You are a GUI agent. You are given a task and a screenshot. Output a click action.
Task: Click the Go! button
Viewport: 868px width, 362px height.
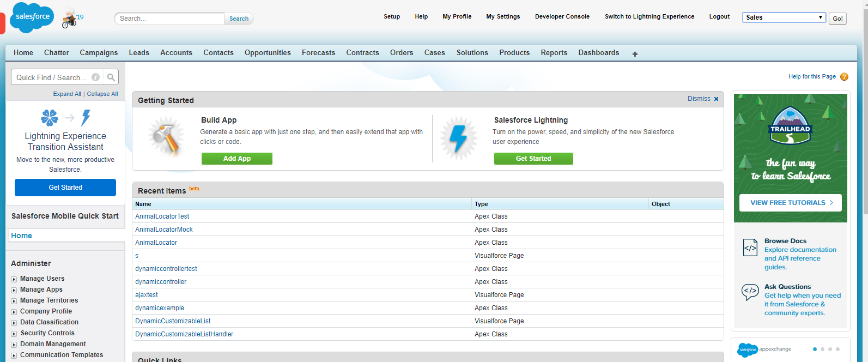click(x=837, y=19)
